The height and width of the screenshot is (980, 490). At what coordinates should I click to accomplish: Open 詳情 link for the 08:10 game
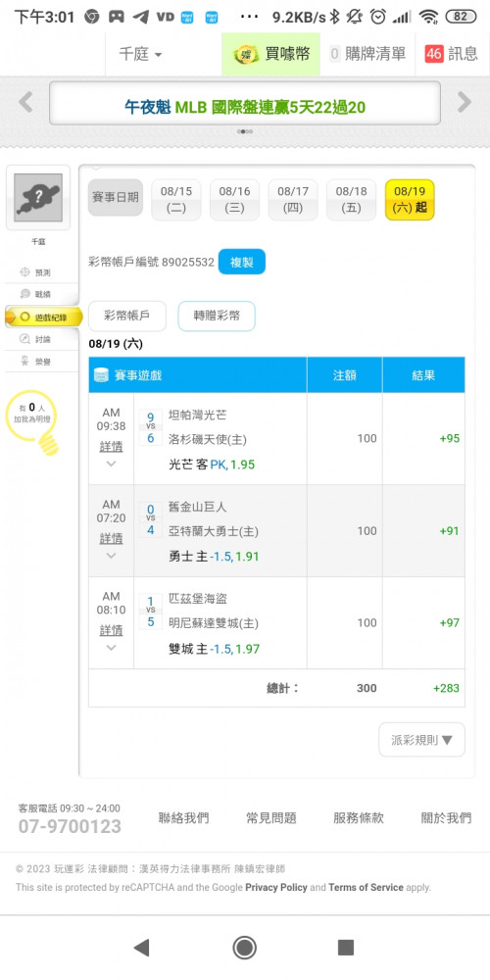[x=112, y=629]
